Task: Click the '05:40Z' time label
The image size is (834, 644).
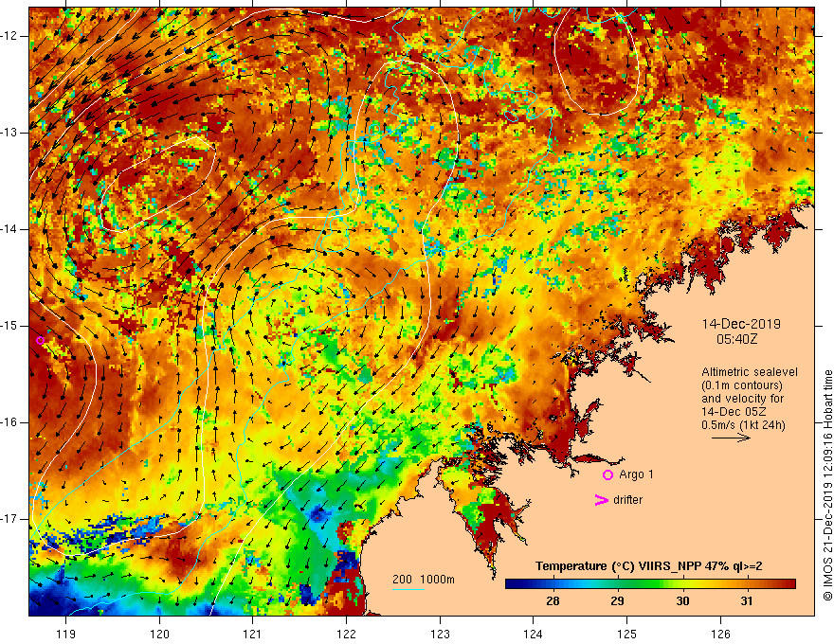Action: click(x=736, y=338)
